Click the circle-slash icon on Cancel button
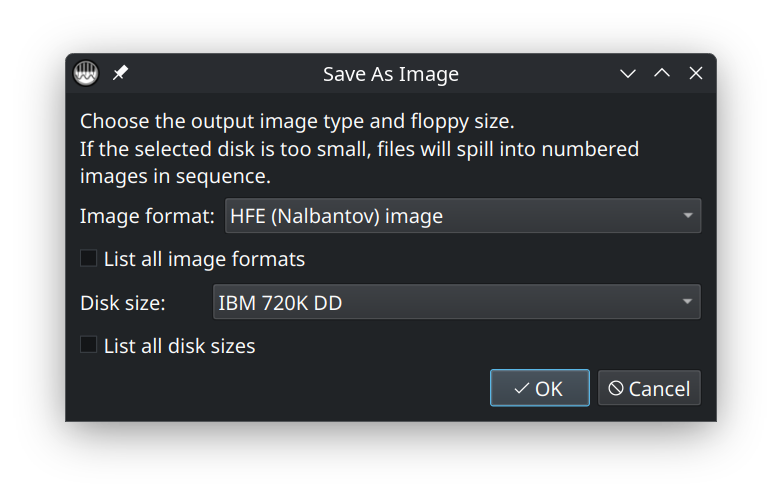The height and width of the screenshot is (499, 782). point(616,389)
